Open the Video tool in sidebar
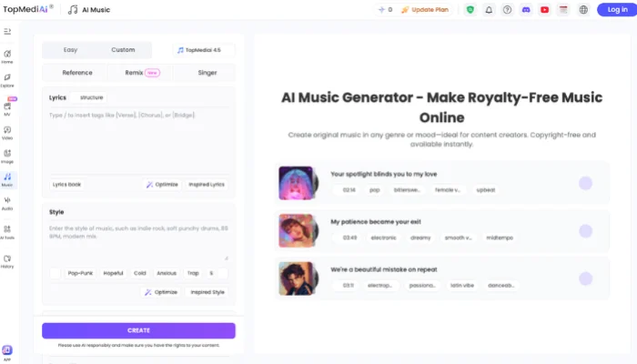This screenshot has width=637, height=364. [7, 132]
